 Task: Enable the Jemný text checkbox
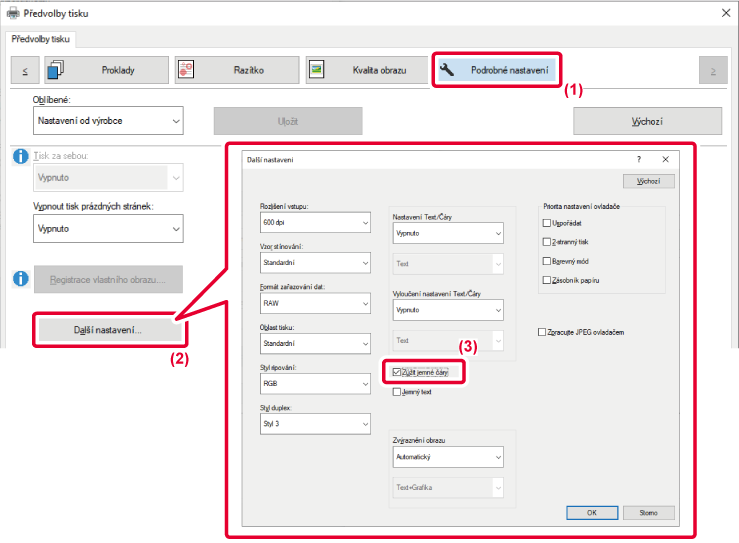398,392
